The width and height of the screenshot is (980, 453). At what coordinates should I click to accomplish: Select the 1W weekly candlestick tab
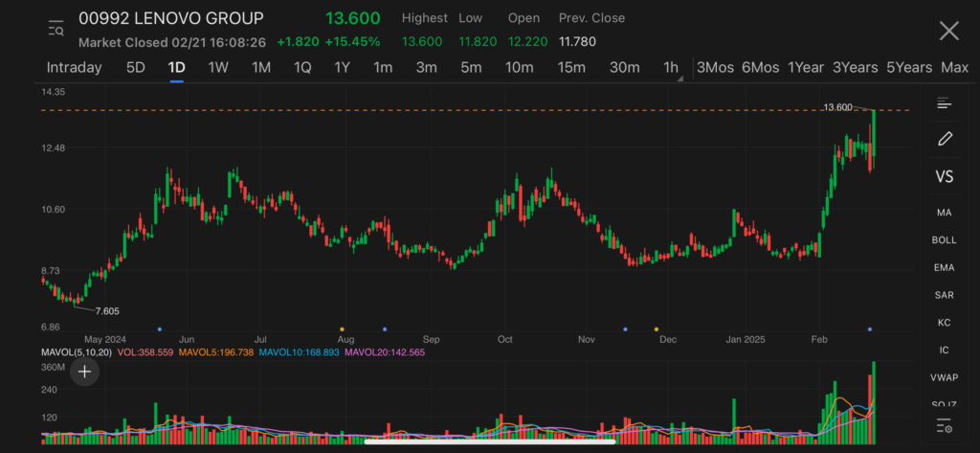[x=218, y=67]
